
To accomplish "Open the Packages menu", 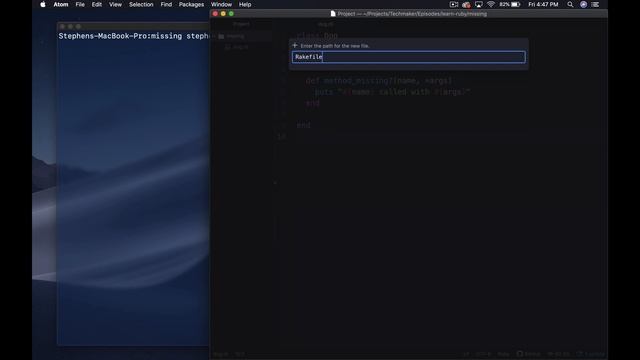I will (x=191, y=4).
